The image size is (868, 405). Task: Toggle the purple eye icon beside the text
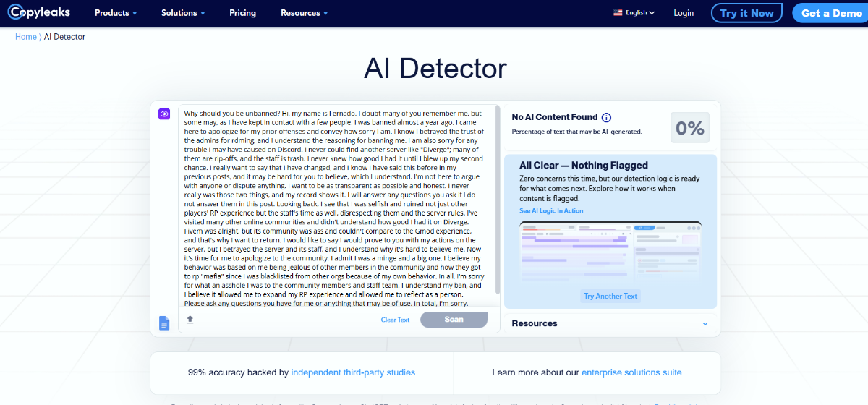[164, 114]
